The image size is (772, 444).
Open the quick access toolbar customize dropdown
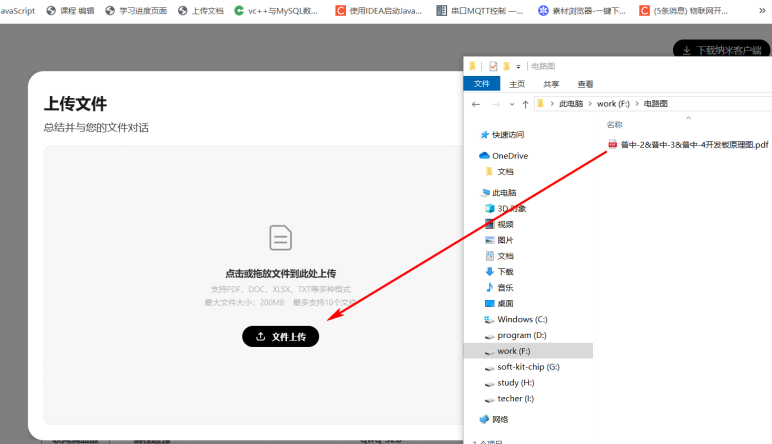518,66
